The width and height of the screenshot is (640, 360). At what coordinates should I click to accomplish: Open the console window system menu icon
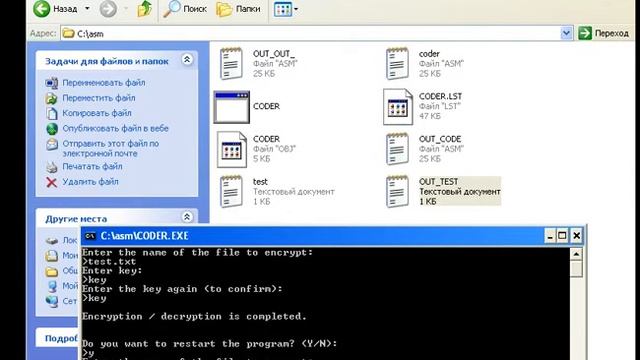click(x=90, y=236)
